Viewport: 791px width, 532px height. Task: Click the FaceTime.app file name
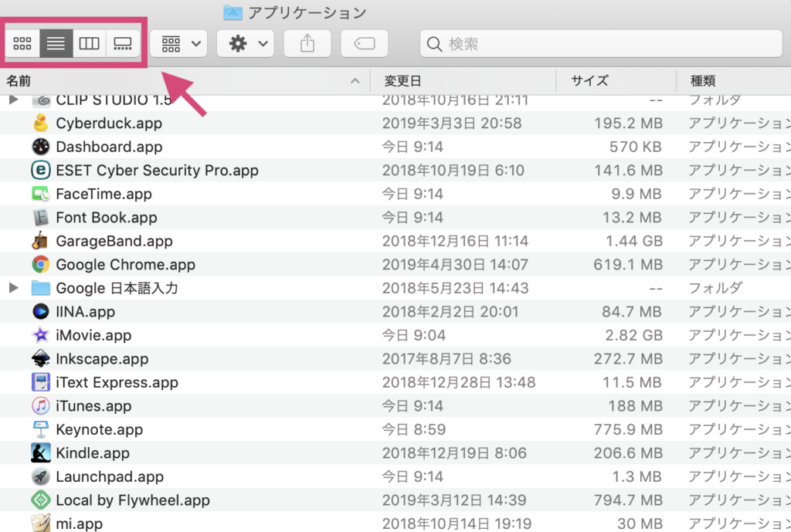point(104,194)
